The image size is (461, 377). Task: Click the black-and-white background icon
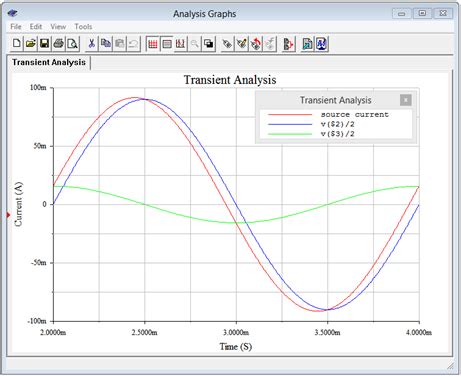click(209, 44)
